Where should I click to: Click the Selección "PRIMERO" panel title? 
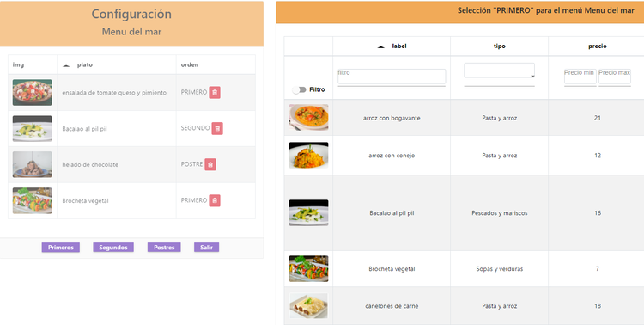(546, 10)
